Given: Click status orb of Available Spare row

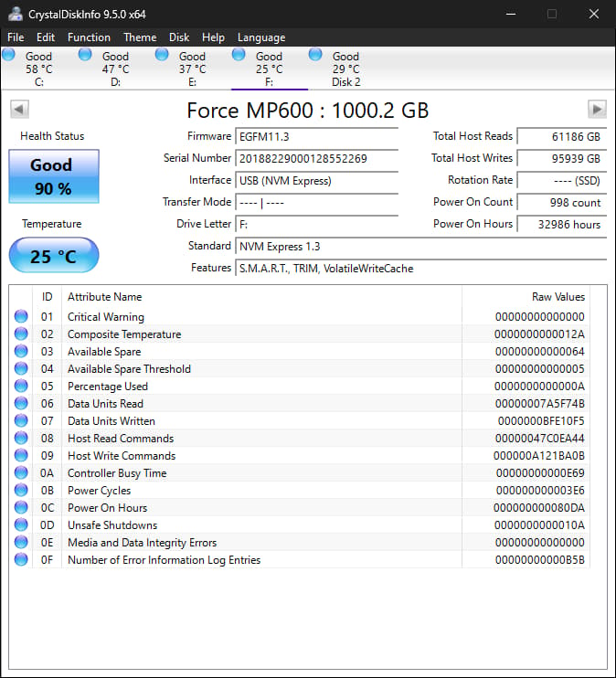Looking at the screenshot, I should pyautogui.click(x=21, y=351).
